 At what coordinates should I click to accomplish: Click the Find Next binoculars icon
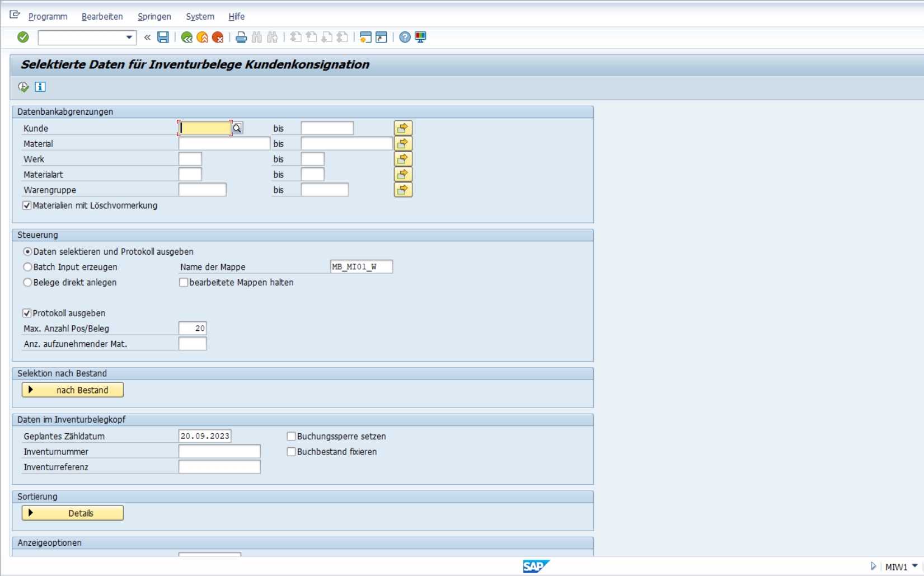pyautogui.click(x=273, y=38)
